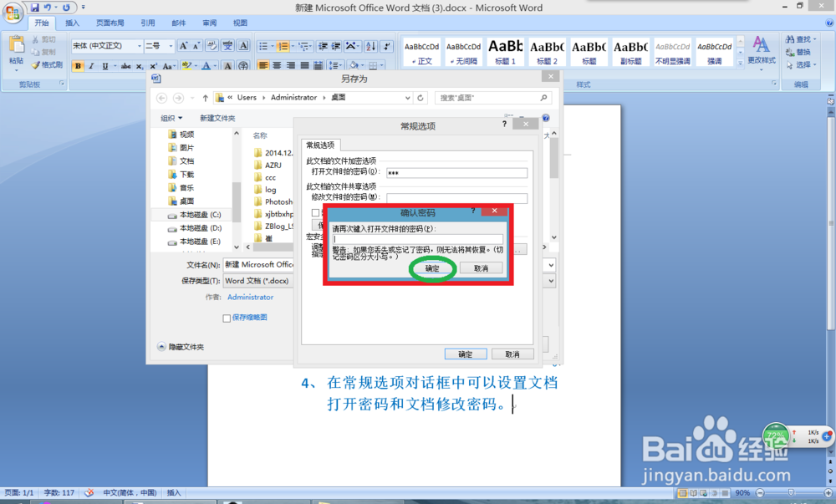Click 取消 in the 常规选项 dialog
Image resolution: width=836 pixels, height=504 pixels.
(x=512, y=354)
